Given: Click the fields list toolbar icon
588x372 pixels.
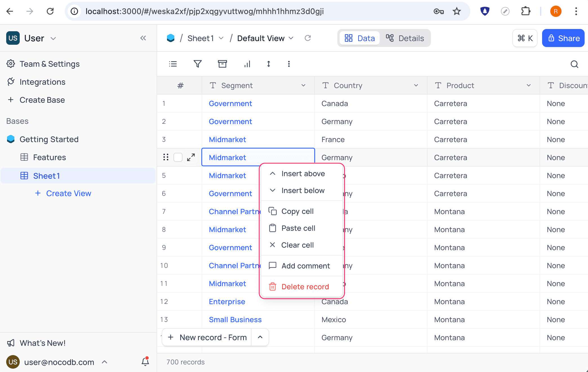Looking at the screenshot, I should [173, 64].
